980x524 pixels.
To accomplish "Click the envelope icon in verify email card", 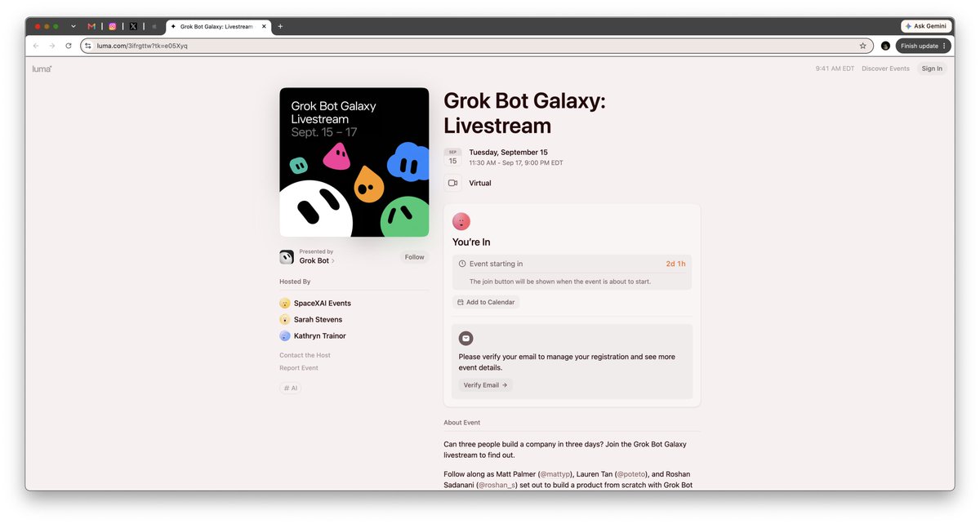I will coord(465,338).
